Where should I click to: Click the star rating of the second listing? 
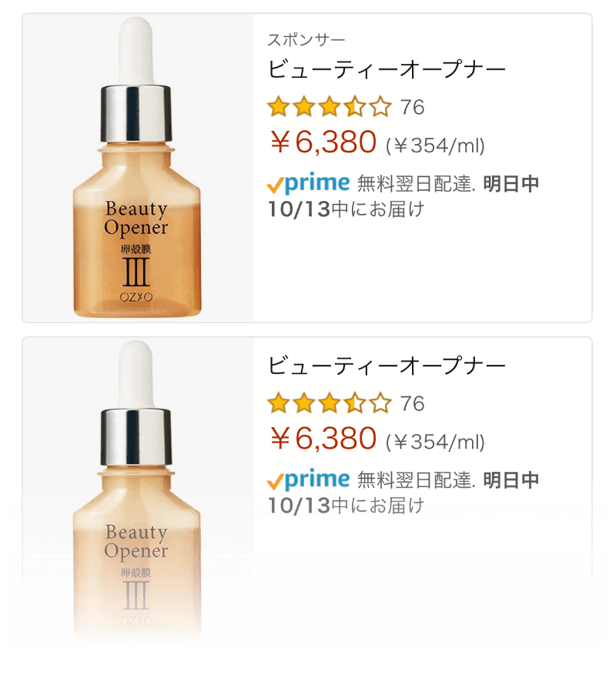330,403
